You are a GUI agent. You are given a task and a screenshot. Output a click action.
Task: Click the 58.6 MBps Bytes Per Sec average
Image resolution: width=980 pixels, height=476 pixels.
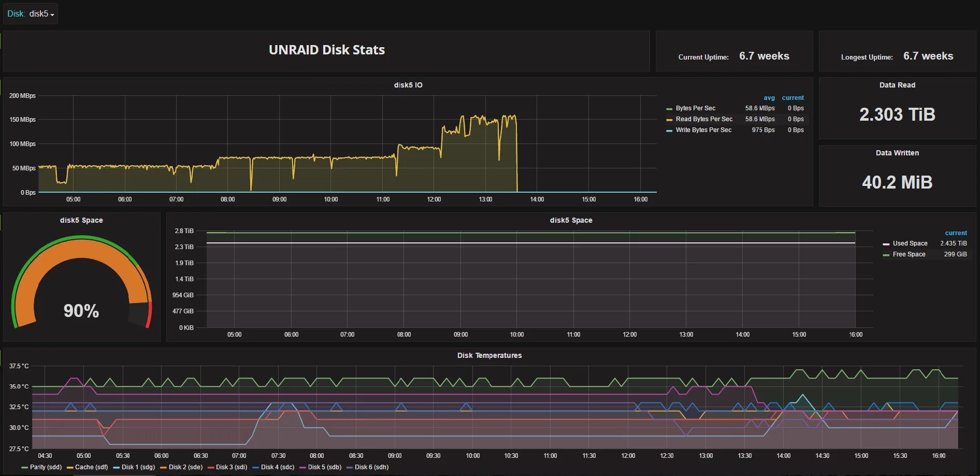(760, 108)
